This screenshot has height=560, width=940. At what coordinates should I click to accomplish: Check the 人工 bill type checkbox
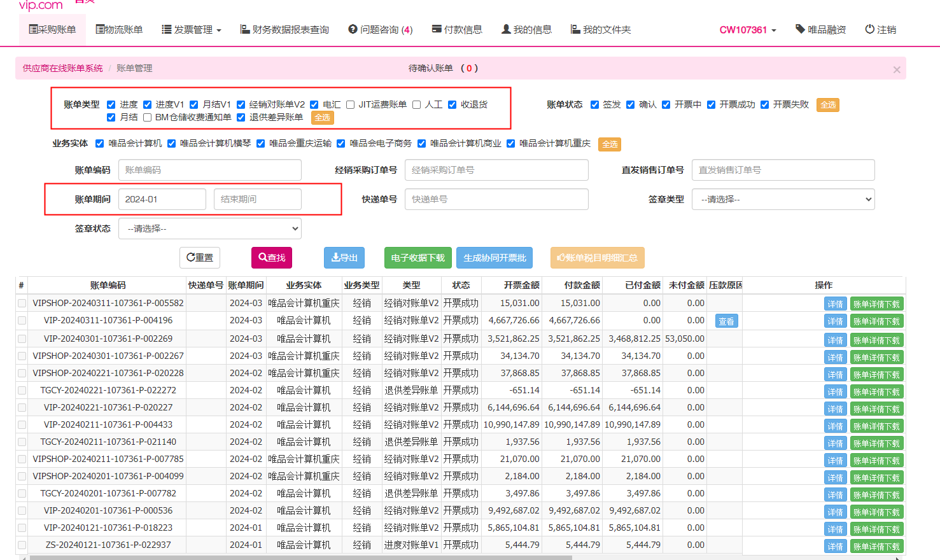click(417, 105)
